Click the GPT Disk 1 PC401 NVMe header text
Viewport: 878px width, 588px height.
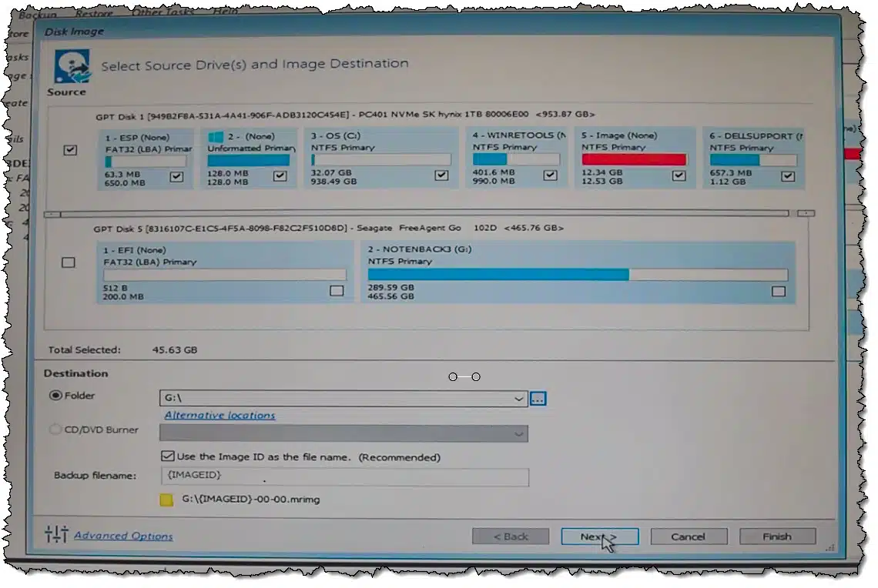coord(345,115)
